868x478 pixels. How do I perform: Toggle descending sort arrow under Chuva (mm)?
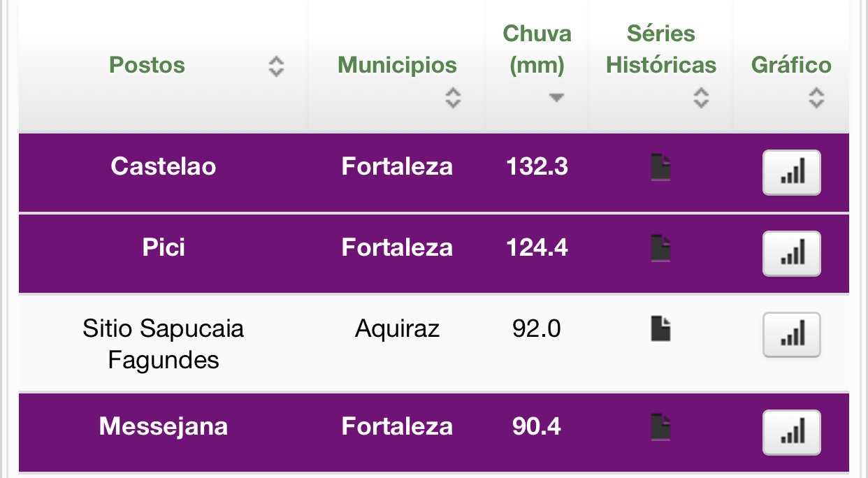(556, 98)
